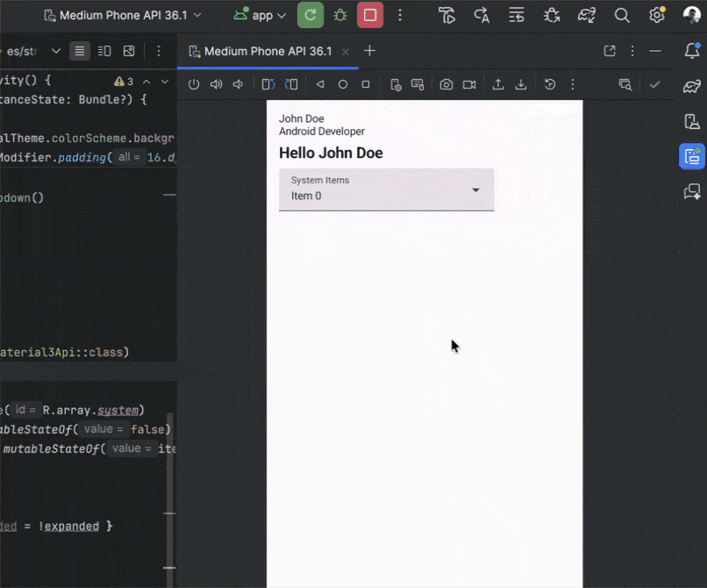This screenshot has height=588, width=707.
Task: Start screen recording with video camera icon
Action: (469, 84)
